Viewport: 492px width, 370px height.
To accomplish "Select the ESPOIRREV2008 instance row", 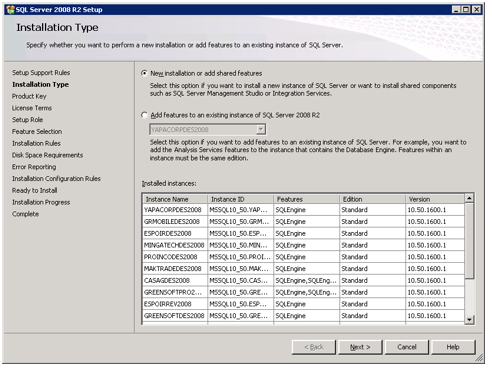I will point(303,304).
